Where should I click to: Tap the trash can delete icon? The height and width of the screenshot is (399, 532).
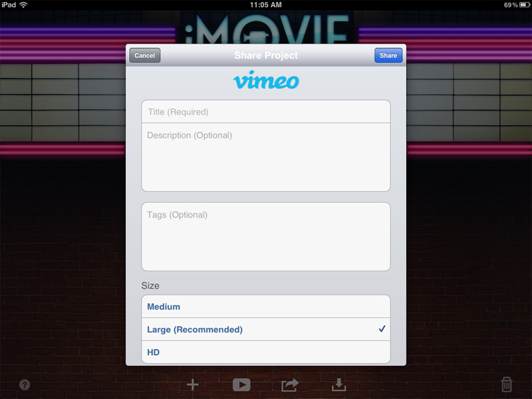point(507,385)
